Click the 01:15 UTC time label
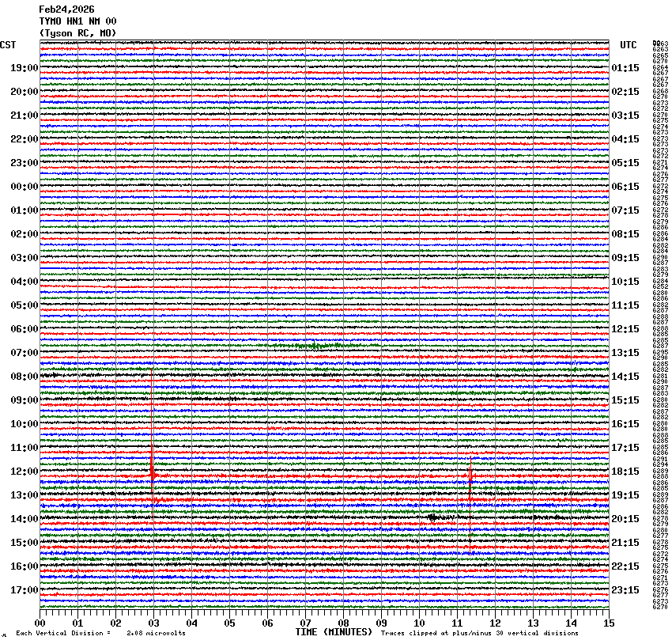Image resolution: width=672 pixels, height=644 pixels. 625,68
